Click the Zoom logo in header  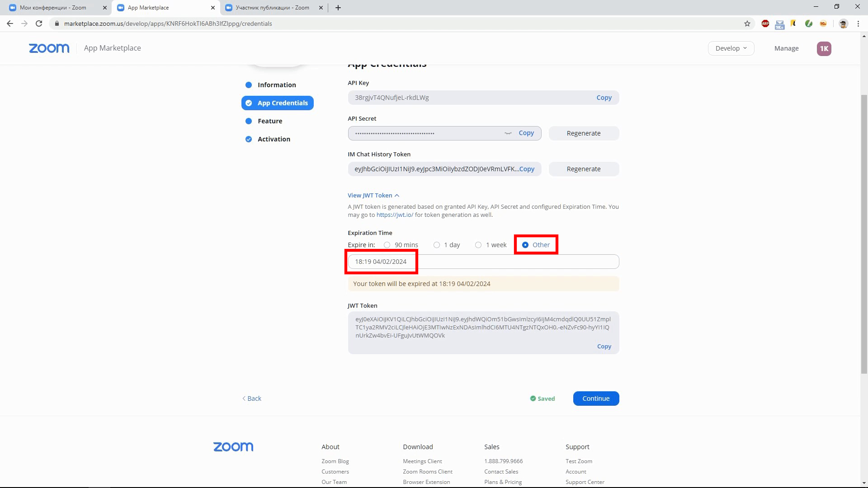point(49,48)
